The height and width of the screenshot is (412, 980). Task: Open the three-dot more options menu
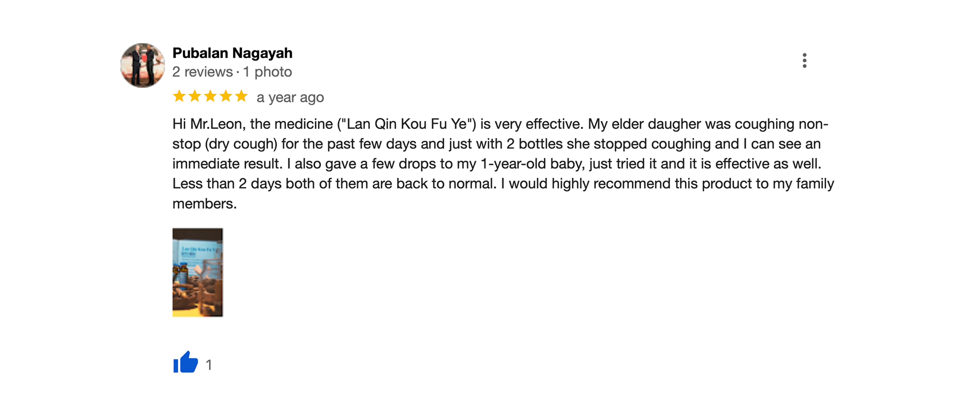click(804, 60)
